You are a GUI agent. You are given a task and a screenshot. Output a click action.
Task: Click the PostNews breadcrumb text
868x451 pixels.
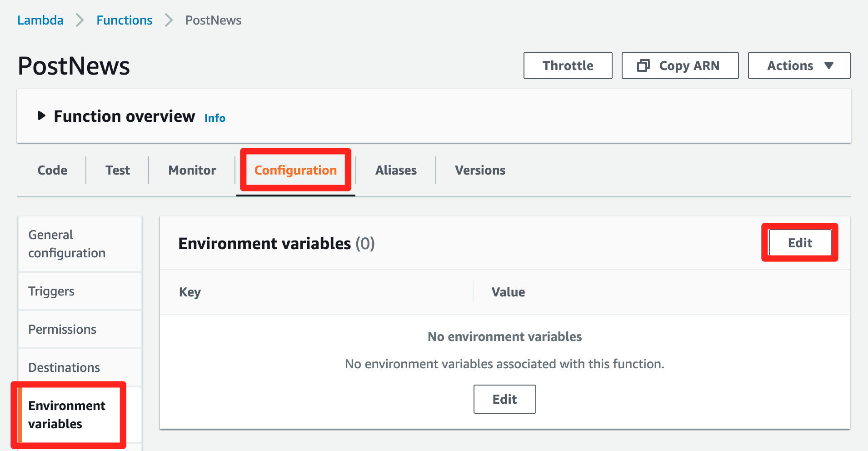point(213,20)
